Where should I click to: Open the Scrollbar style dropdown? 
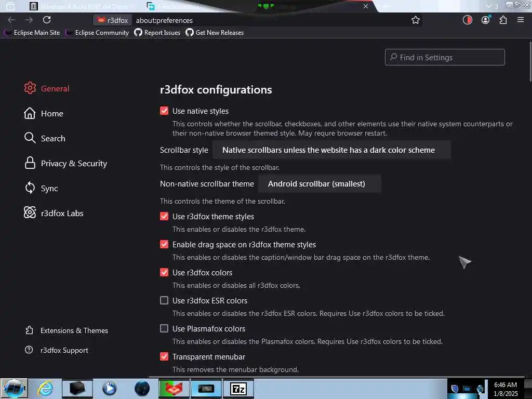(332, 150)
